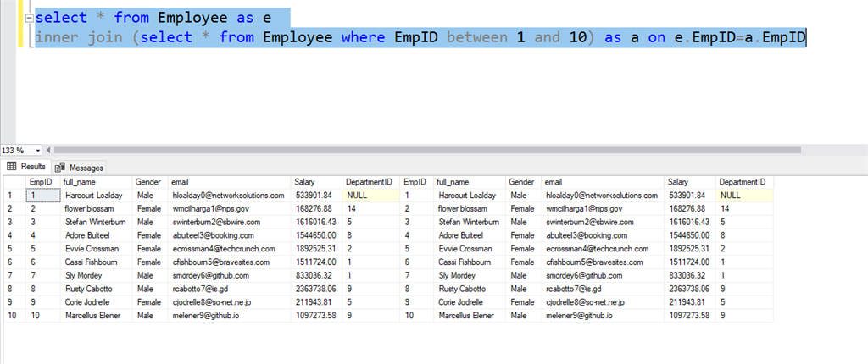This screenshot has height=364, width=868.
Task: Click the editor horizontal scrollbar thumb
Action: (x=427, y=150)
